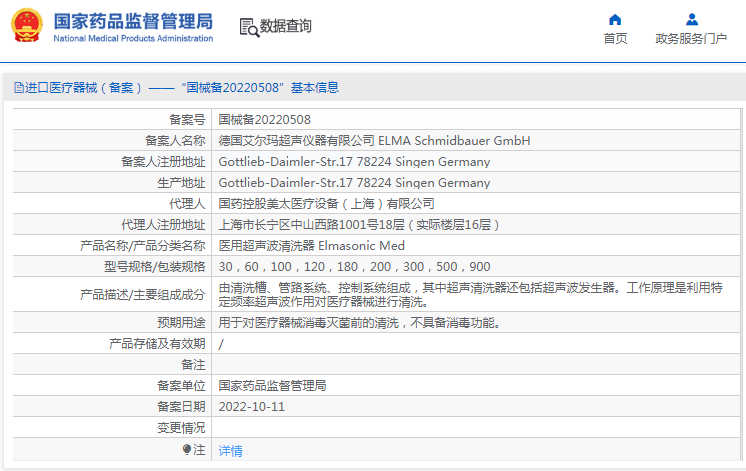
Task: Click the document icon before 进口医疗器械
Action: coord(19,88)
